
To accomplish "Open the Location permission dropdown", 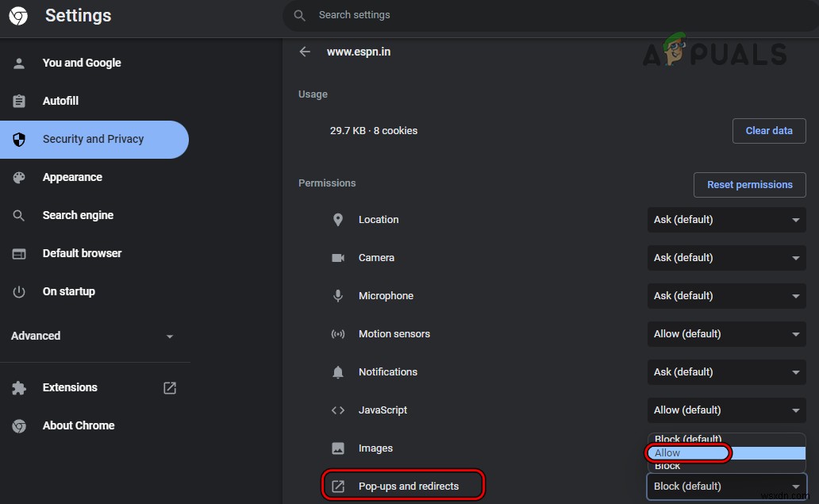I will click(x=725, y=219).
